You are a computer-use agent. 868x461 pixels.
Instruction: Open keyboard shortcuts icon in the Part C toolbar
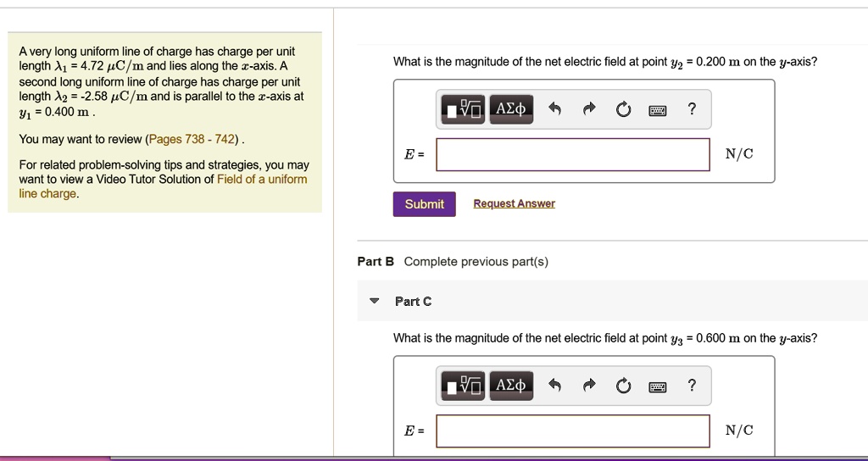658,387
